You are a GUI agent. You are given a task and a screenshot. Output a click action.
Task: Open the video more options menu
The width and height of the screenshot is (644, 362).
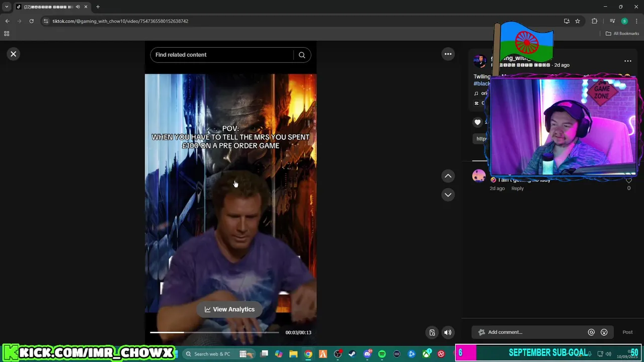(x=448, y=54)
